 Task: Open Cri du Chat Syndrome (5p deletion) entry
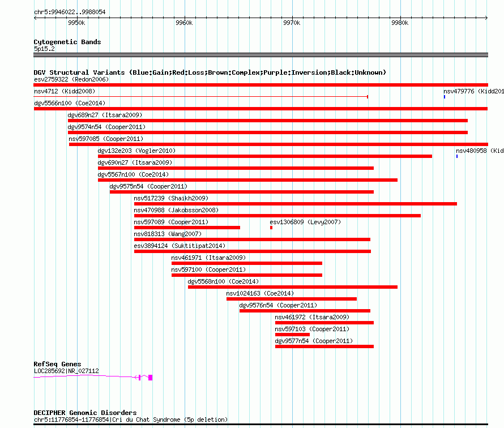tap(131, 420)
